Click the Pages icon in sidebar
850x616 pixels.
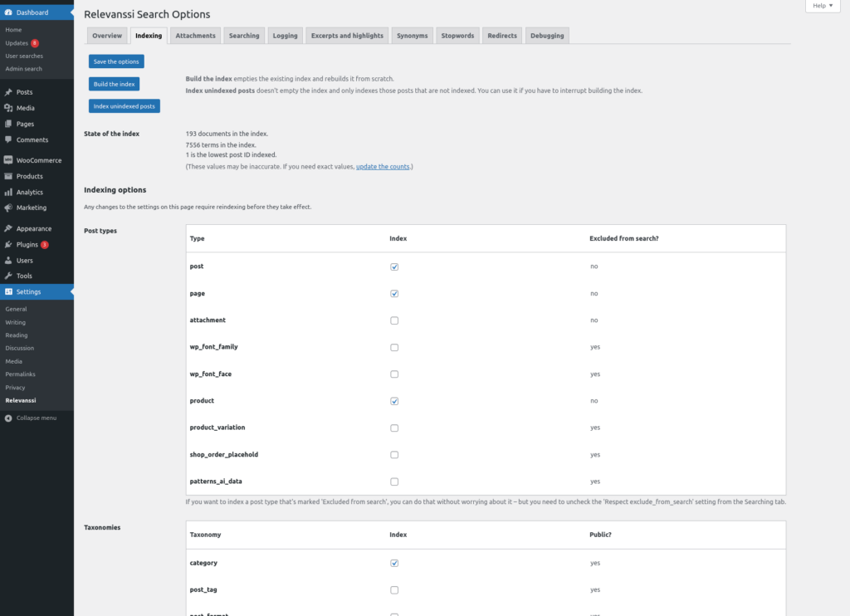click(x=8, y=124)
